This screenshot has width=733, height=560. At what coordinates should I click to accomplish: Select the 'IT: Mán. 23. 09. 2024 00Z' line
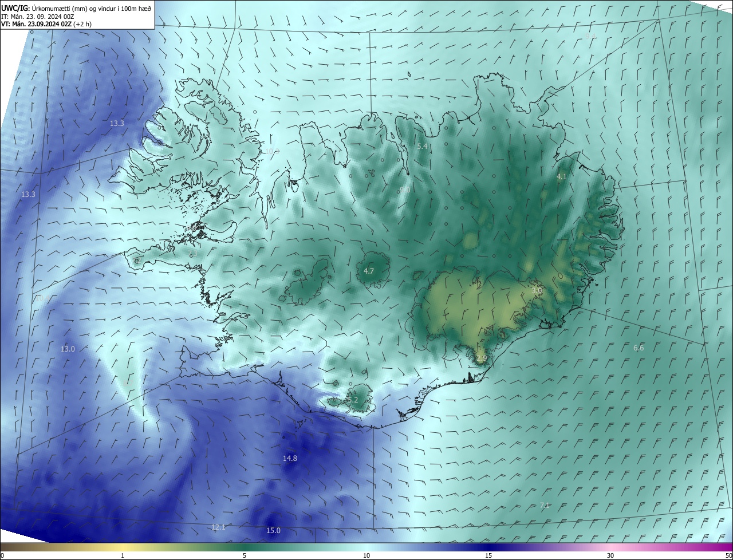tap(37, 16)
